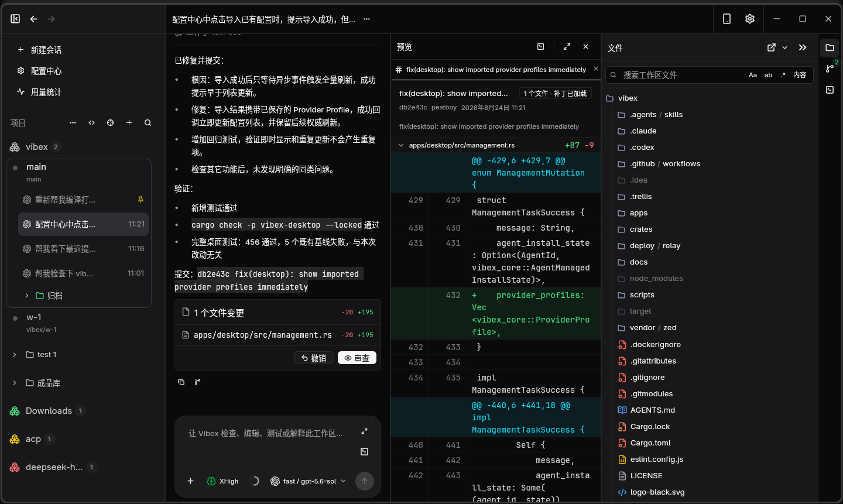Toggle regex search option
Image resolution: width=843 pixels, height=504 pixels.
click(783, 75)
